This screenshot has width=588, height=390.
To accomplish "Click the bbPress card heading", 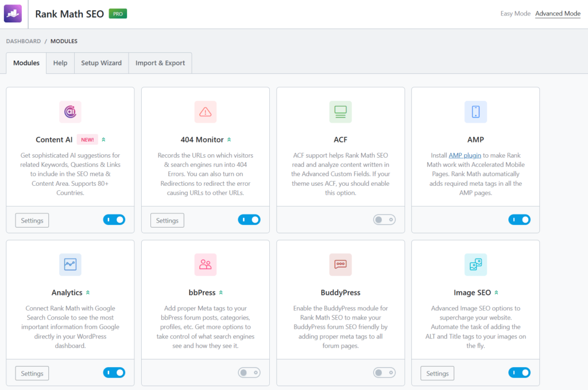I will pyautogui.click(x=202, y=292).
